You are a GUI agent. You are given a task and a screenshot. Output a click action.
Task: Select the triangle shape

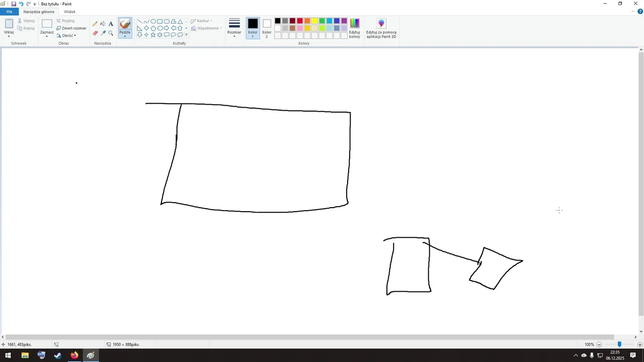click(x=180, y=22)
